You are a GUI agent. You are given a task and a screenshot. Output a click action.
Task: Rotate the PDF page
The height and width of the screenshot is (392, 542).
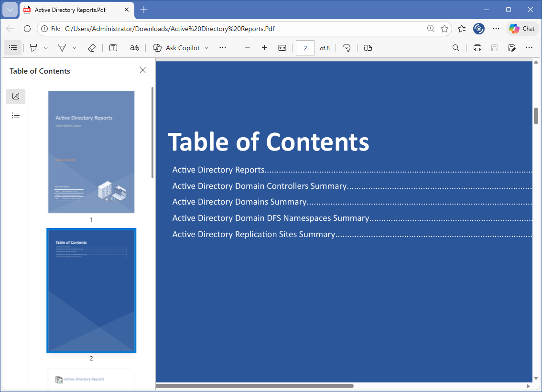coord(347,48)
